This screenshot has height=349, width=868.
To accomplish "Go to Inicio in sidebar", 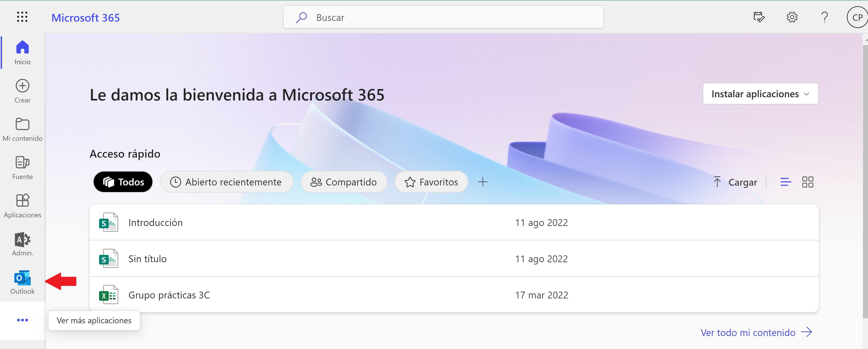I will (x=22, y=53).
